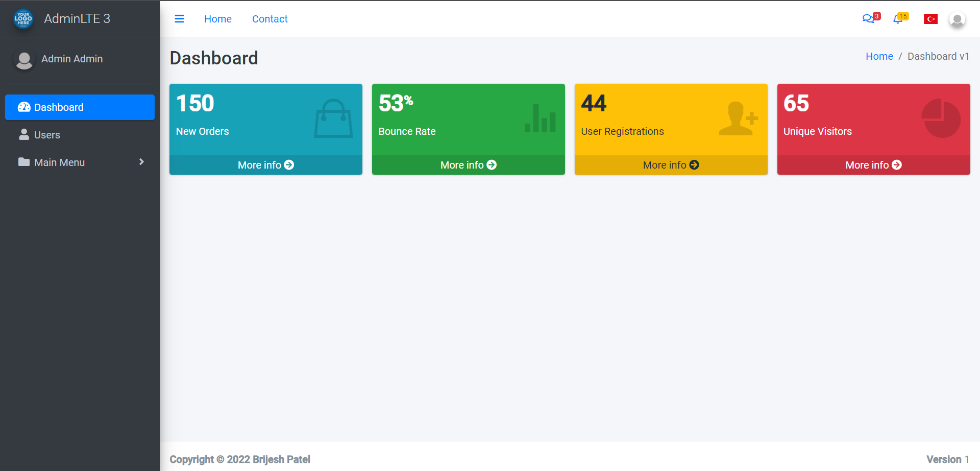Go to Home in the top navbar
The width and height of the screenshot is (980, 471).
pyautogui.click(x=218, y=19)
